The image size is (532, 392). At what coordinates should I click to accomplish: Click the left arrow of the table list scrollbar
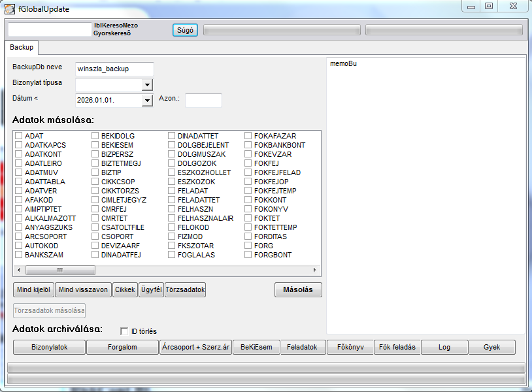[19, 270]
